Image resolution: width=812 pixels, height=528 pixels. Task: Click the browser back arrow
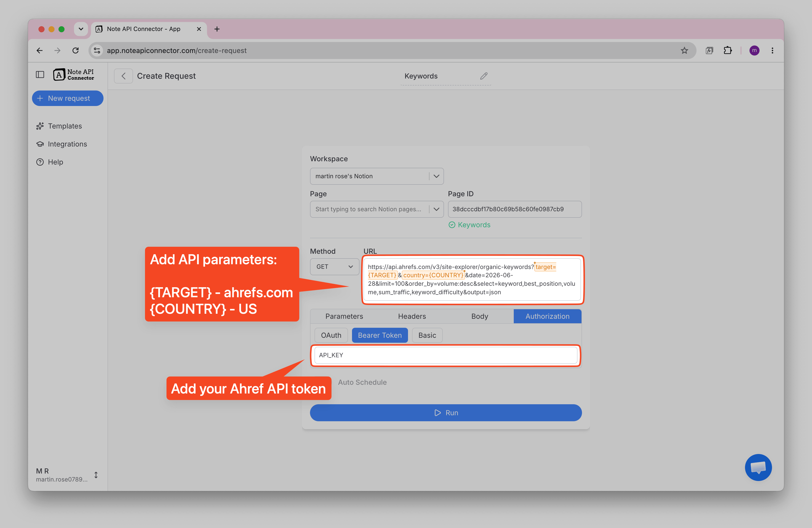(x=39, y=50)
